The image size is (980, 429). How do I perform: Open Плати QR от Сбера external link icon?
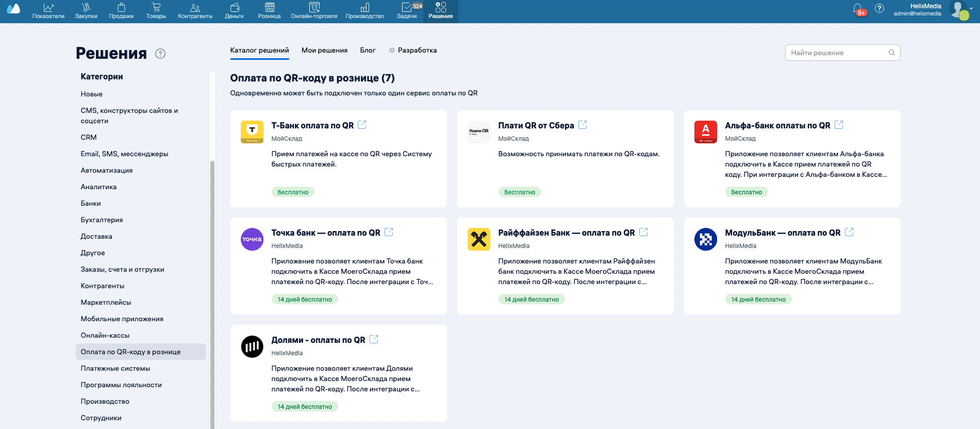583,125
